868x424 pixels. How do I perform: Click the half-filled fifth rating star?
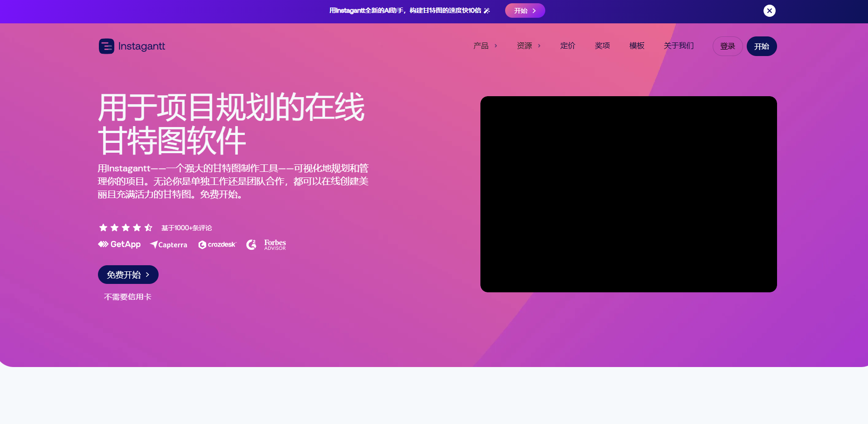tap(148, 227)
